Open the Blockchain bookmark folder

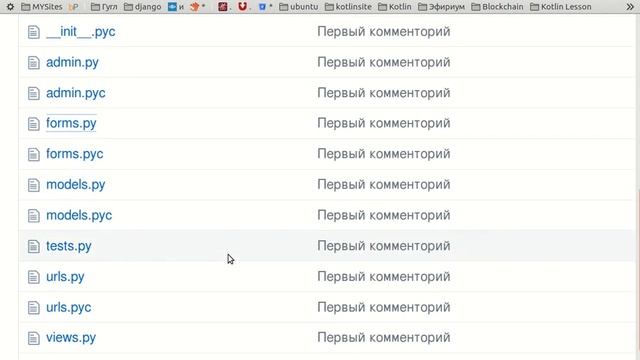point(497,7)
